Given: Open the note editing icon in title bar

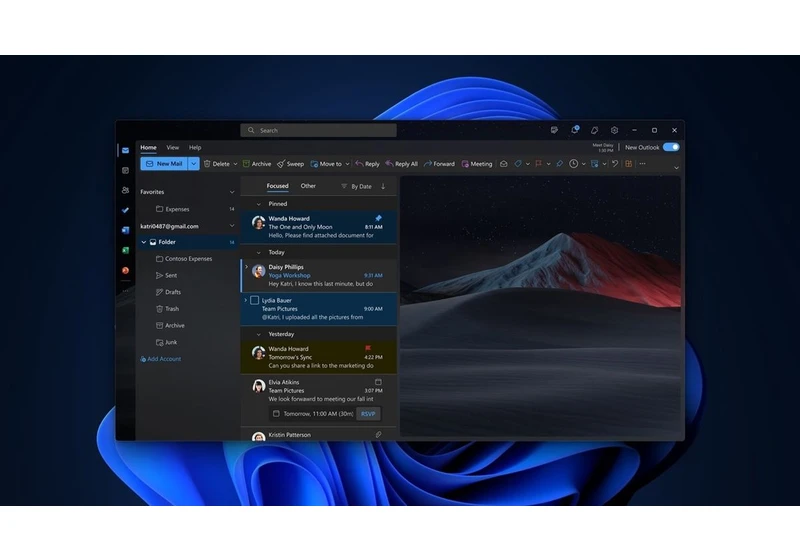Looking at the screenshot, I should pyautogui.click(x=554, y=130).
